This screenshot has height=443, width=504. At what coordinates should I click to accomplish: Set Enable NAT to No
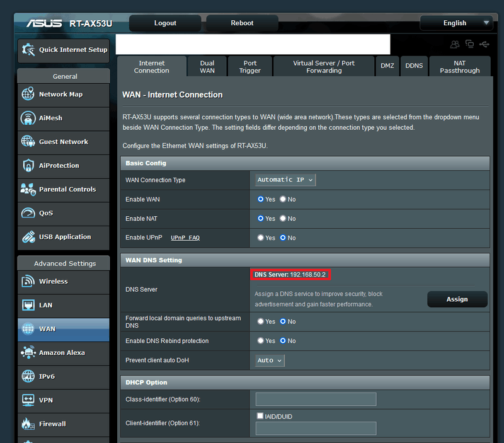[283, 218]
